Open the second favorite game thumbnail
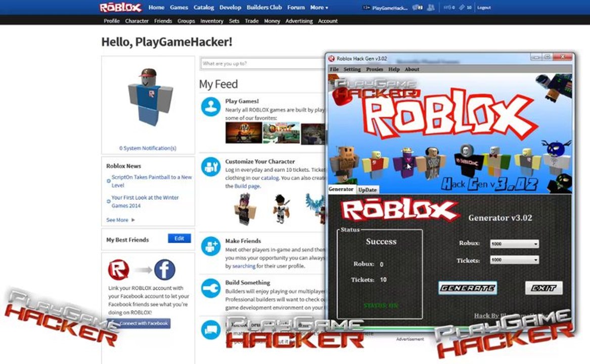The height and width of the screenshot is (364, 590). click(282, 132)
